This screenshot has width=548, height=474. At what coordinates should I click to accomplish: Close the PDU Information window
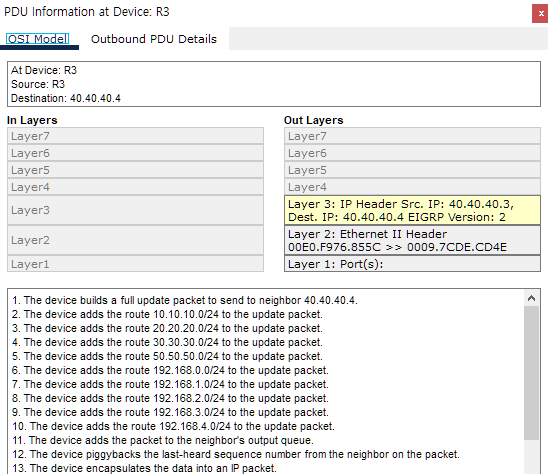coord(540,14)
